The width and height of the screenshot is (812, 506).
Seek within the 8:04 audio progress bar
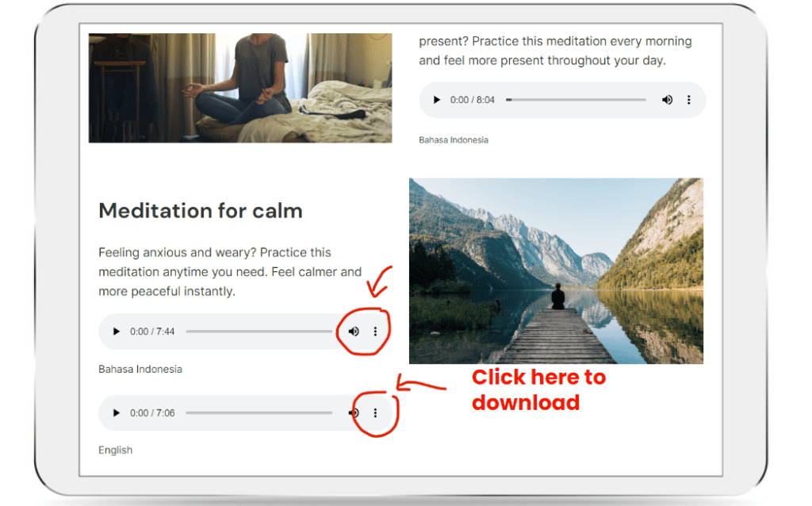[576, 100]
